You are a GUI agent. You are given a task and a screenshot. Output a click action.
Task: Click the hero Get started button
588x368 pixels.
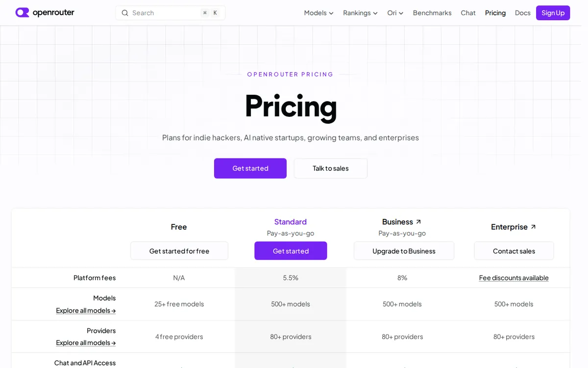point(250,168)
